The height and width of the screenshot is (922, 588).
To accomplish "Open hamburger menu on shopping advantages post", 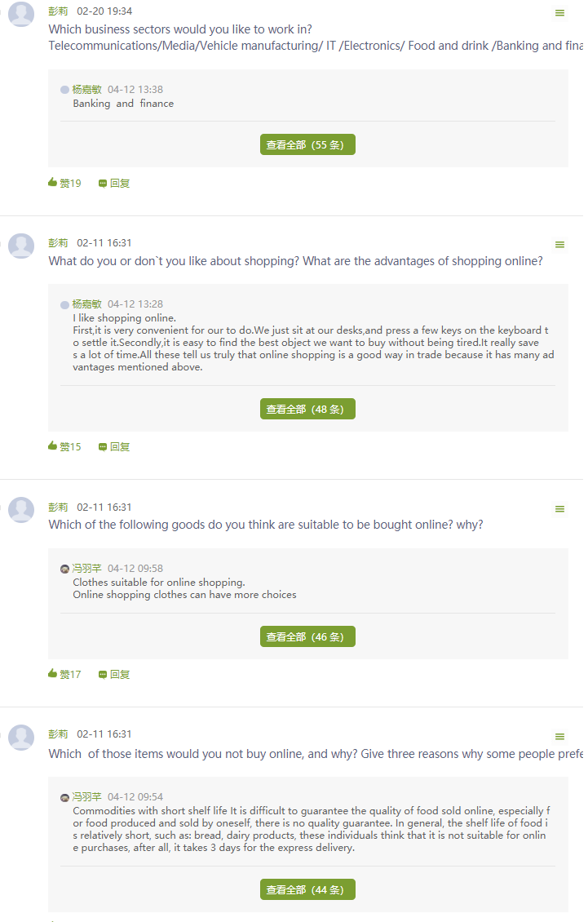I will [x=559, y=245].
